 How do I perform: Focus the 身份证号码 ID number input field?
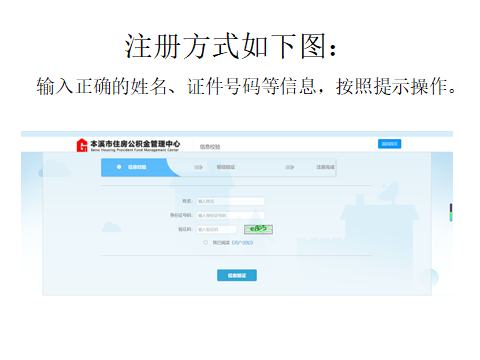click(x=230, y=215)
